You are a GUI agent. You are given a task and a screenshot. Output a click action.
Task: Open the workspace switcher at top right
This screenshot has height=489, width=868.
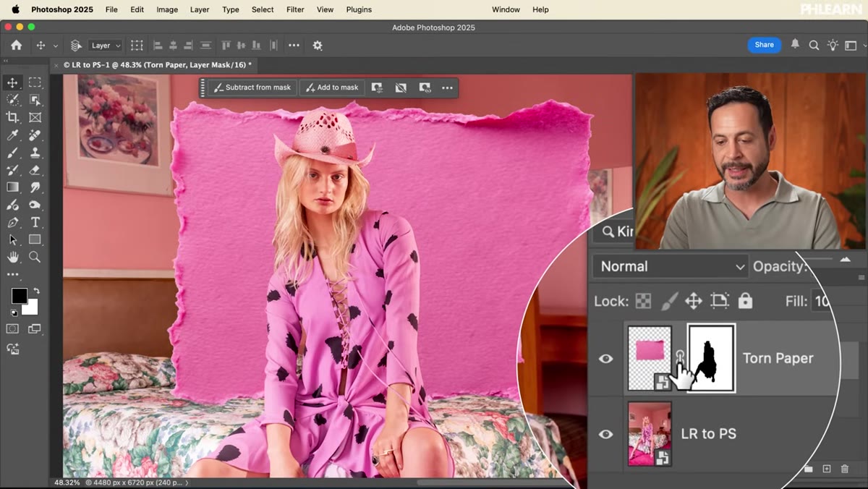click(x=851, y=45)
